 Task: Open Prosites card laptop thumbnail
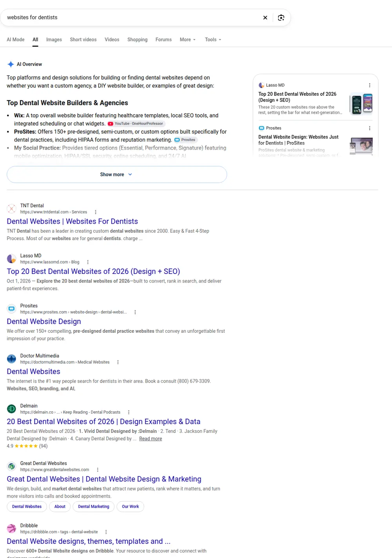click(361, 146)
